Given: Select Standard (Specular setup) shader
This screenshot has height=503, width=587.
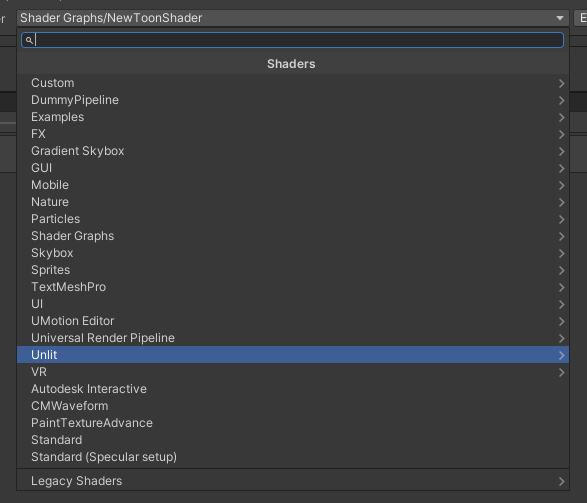Looking at the screenshot, I should (293, 457).
